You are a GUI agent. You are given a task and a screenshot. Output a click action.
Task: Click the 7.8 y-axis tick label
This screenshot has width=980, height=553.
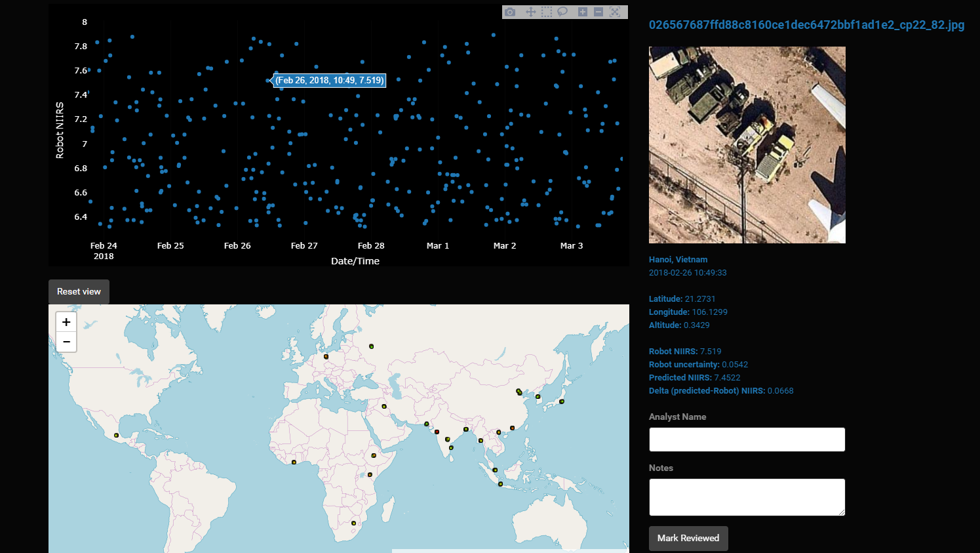[81, 47]
